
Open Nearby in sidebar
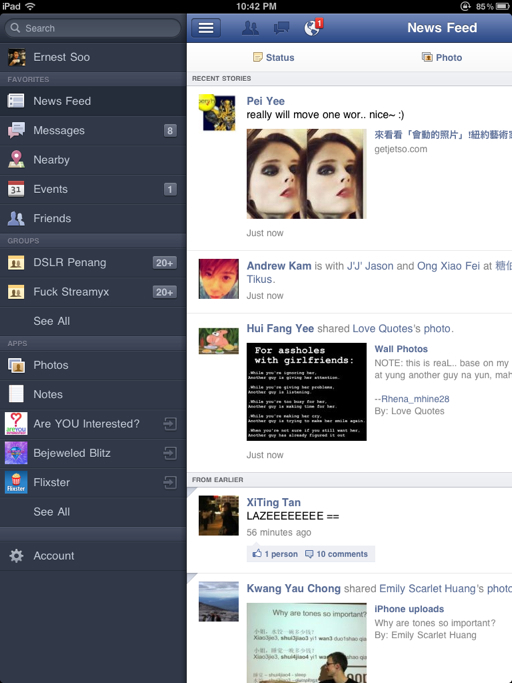93,159
